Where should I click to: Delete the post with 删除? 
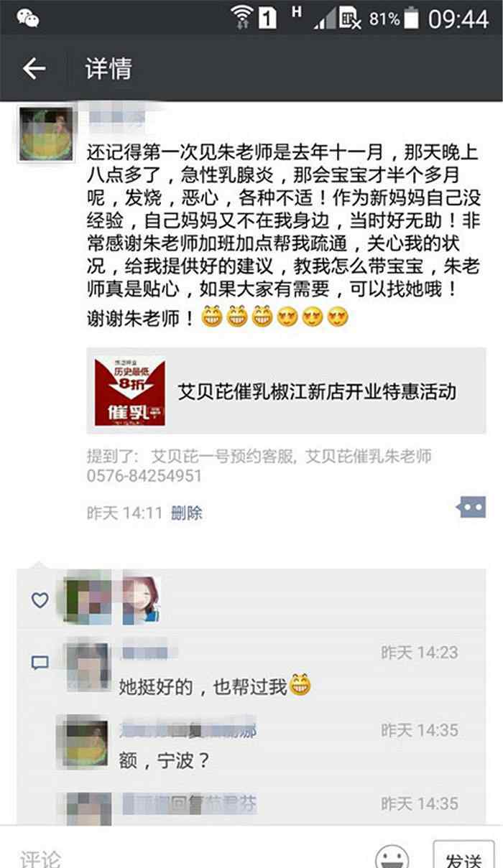coord(187,513)
